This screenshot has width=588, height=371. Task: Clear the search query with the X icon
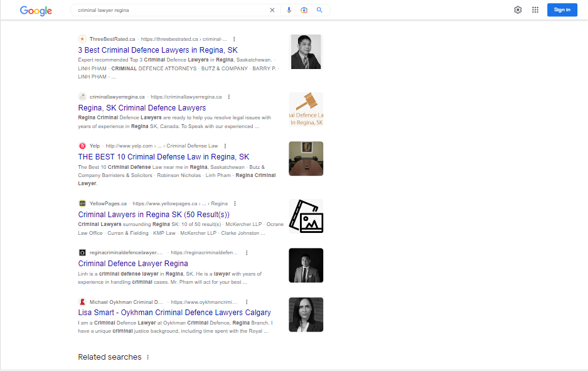272,10
